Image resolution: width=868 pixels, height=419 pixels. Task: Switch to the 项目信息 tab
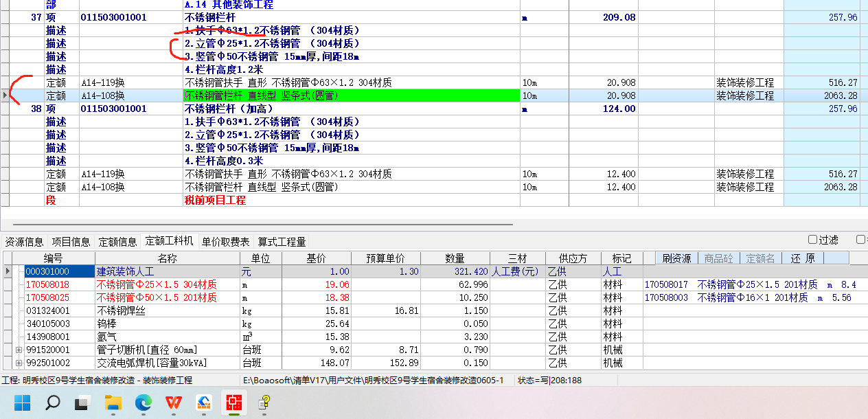71,242
